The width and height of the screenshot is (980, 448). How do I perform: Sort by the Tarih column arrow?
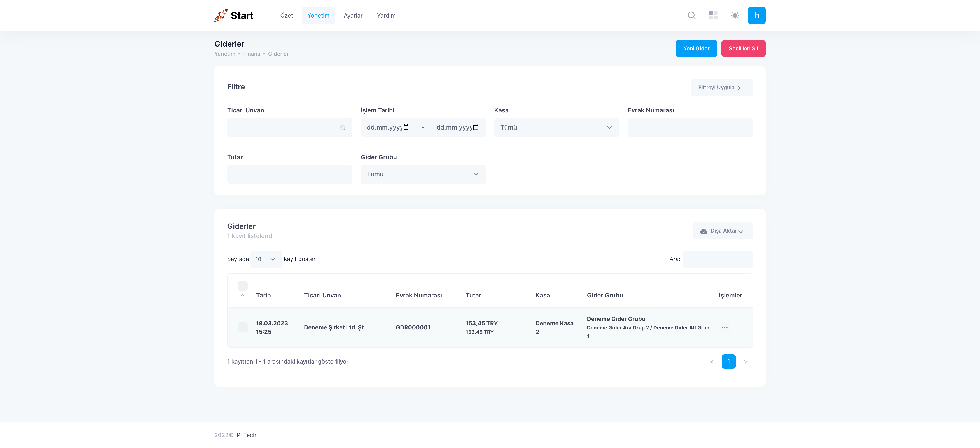[x=242, y=296]
